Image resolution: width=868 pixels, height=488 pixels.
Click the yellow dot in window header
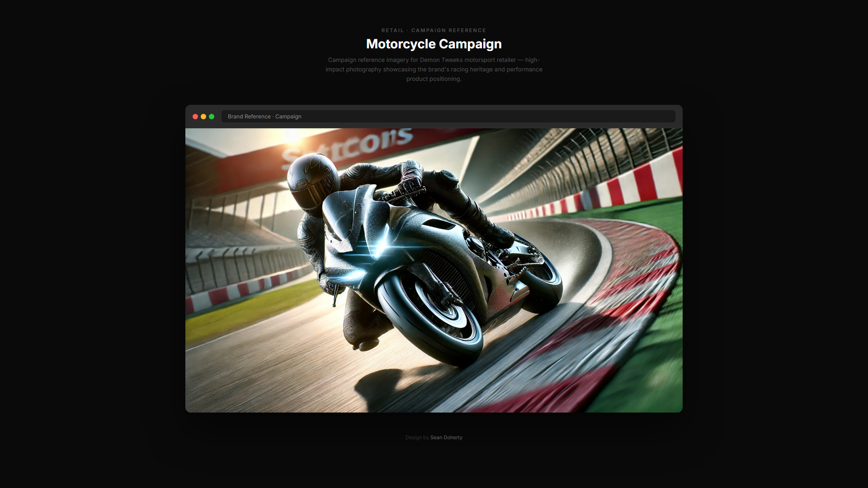tap(203, 117)
